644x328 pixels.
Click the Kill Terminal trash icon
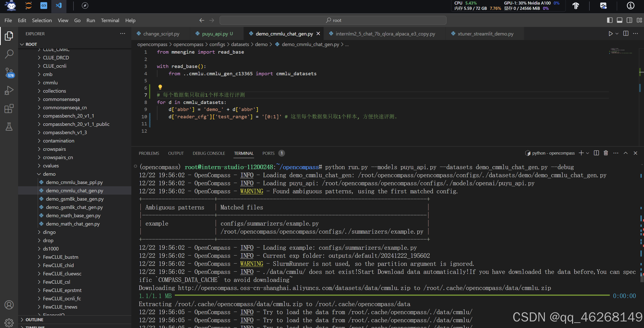coord(606,153)
